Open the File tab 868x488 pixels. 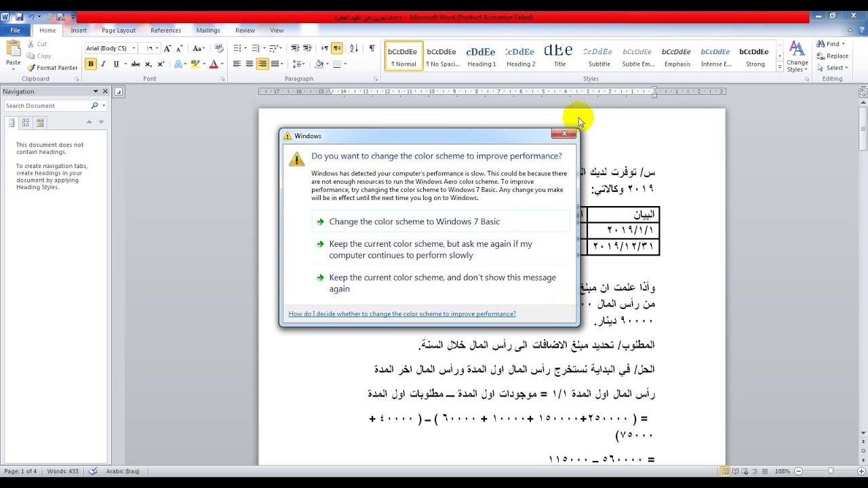click(15, 30)
